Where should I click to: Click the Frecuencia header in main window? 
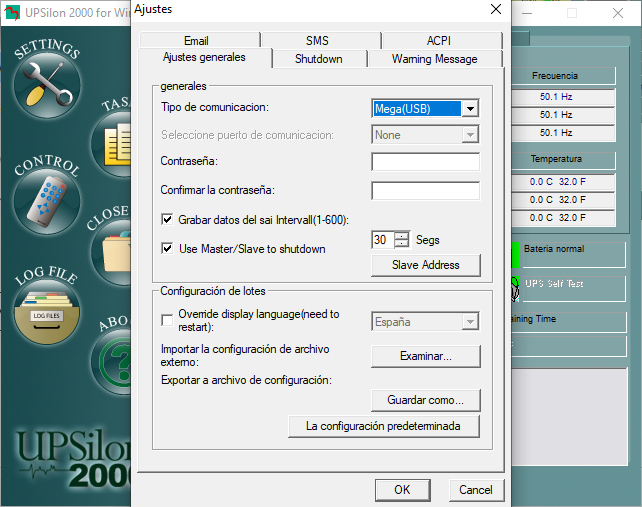click(563, 76)
